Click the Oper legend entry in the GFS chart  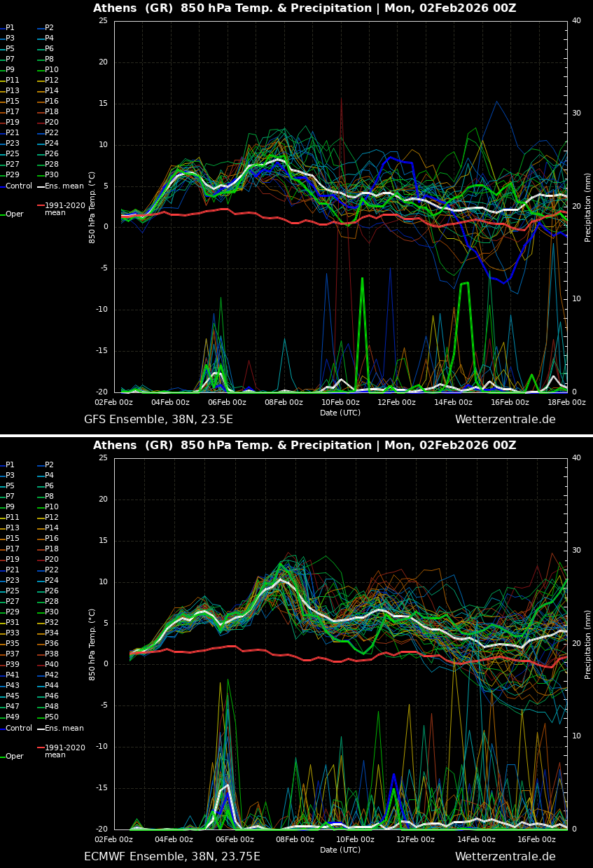pyautogui.click(x=14, y=214)
